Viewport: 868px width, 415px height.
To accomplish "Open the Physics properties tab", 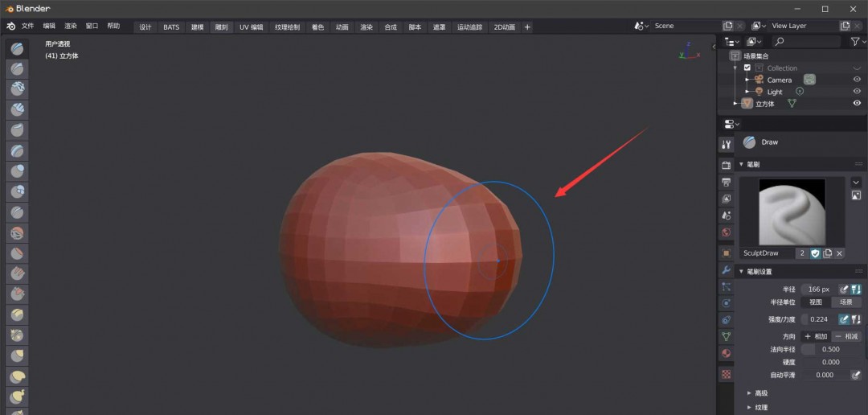I will tap(727, 303).
